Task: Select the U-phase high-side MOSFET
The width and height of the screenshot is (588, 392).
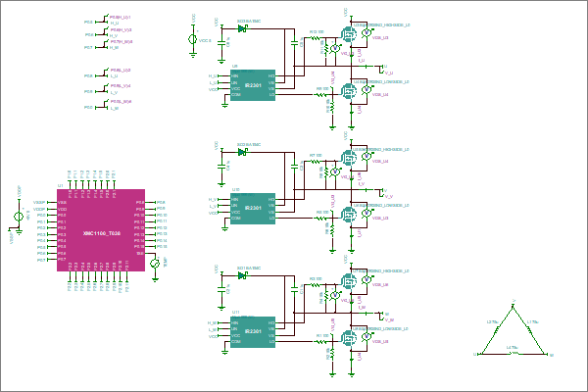Action: pyautogui.click(x=349, y=34)
